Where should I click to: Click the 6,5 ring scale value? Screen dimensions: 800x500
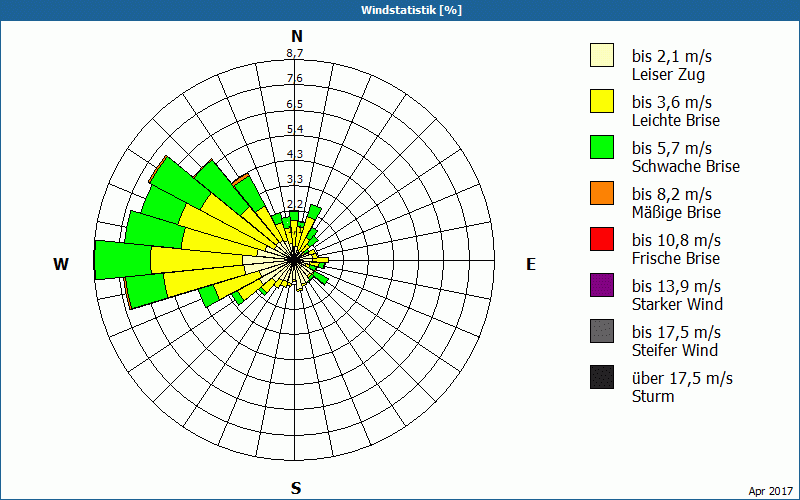295,104
